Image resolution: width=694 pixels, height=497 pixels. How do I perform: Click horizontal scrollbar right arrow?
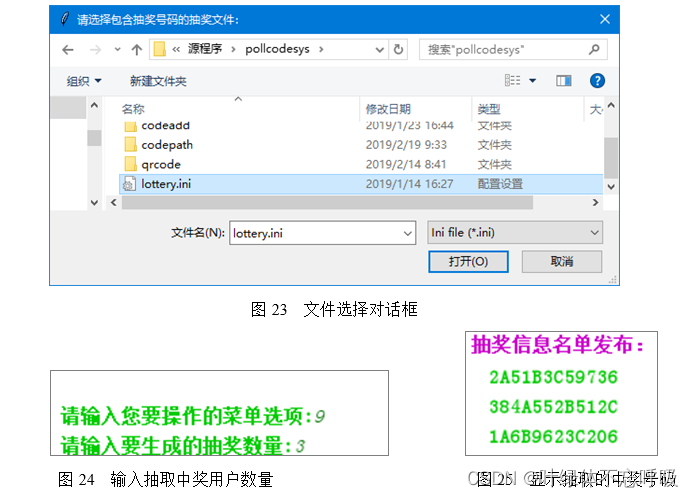click(595, 202)
